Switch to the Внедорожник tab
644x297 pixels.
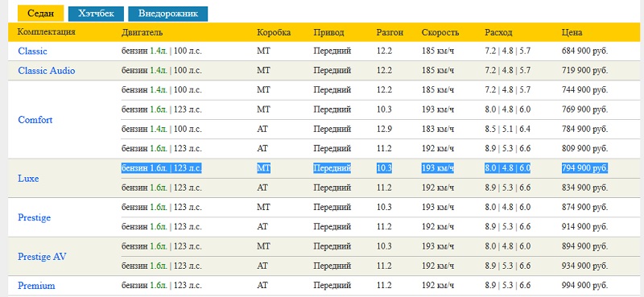[x=167, y=14]
